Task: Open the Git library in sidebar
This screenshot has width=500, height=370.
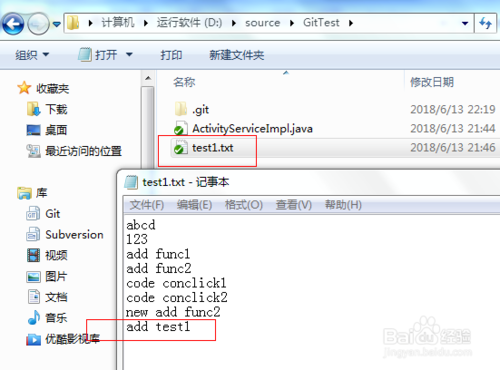Action: point(43,214)
